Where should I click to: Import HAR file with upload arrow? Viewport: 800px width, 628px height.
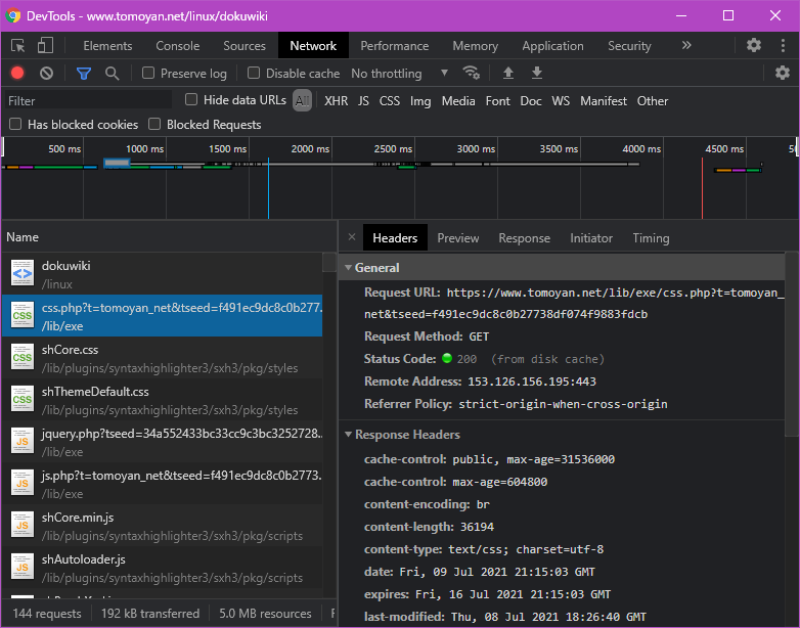tap(508, 73)
